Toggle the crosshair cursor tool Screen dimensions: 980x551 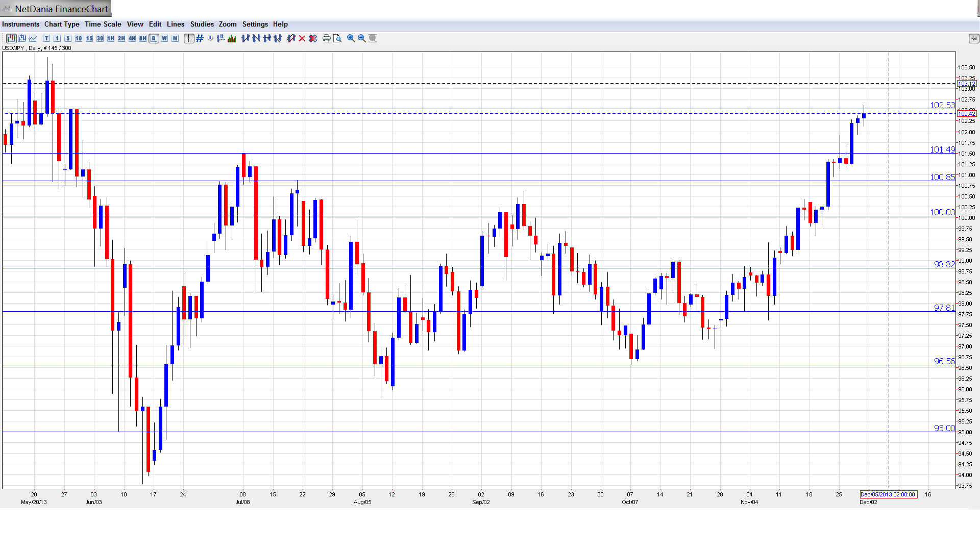pyautogui.click(x=189, y=38)
